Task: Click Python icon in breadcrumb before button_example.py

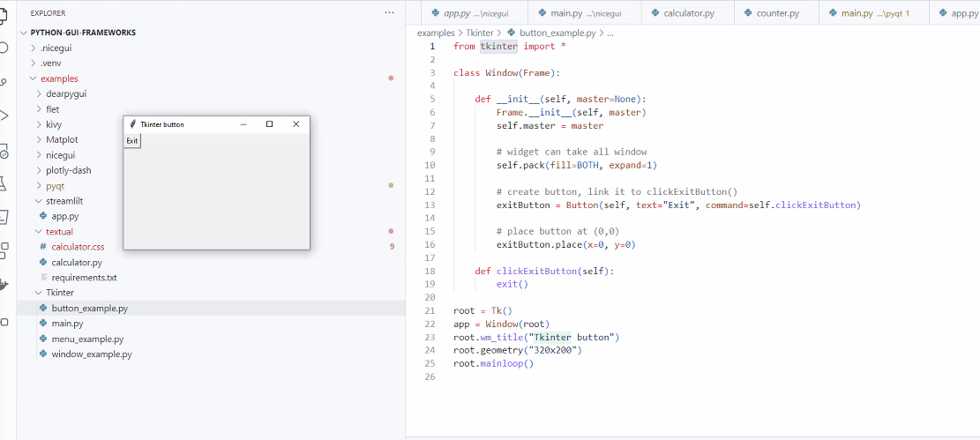Action: (x=512, y=34)
